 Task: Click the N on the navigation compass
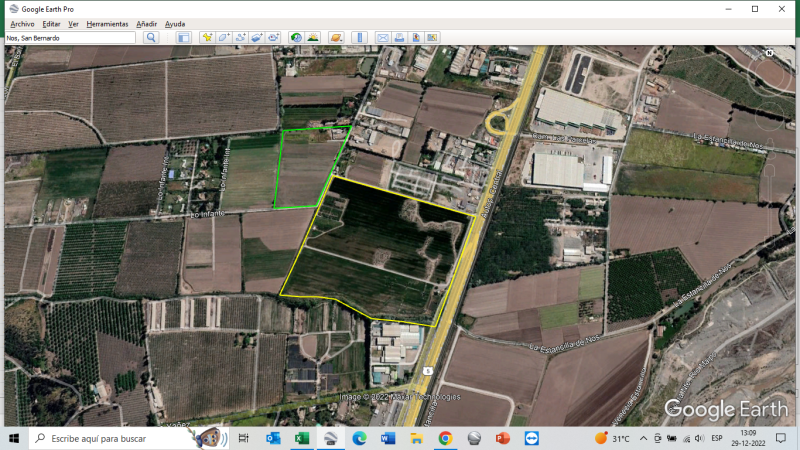(770, 53)
